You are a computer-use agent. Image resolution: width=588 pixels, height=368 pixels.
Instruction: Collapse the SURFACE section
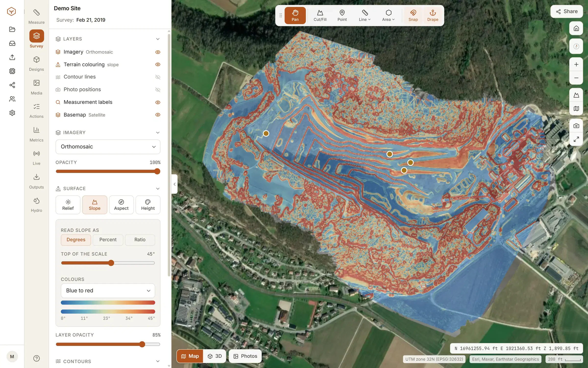(158, 188)
